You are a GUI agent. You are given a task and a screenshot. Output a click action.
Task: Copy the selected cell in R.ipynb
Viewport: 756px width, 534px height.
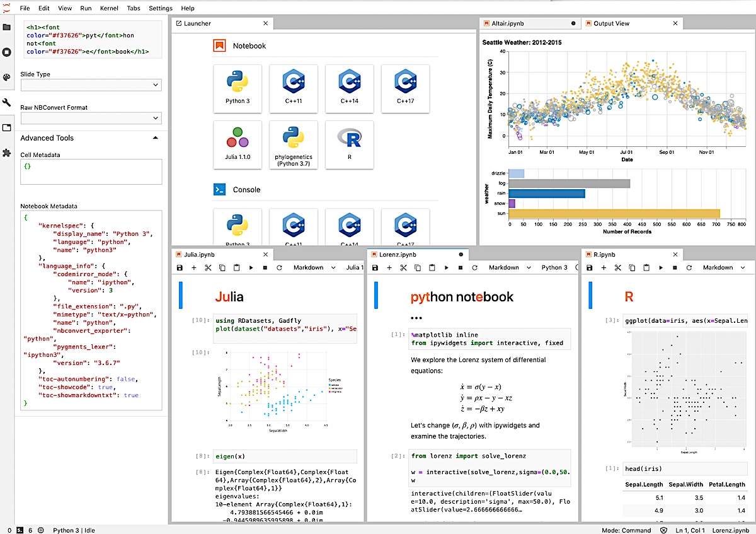click(633, 267)
